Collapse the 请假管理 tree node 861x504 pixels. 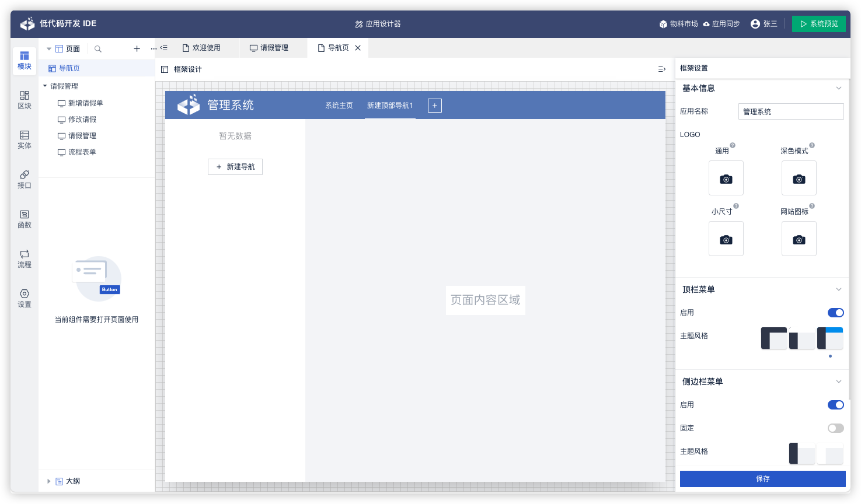point(45,86)
